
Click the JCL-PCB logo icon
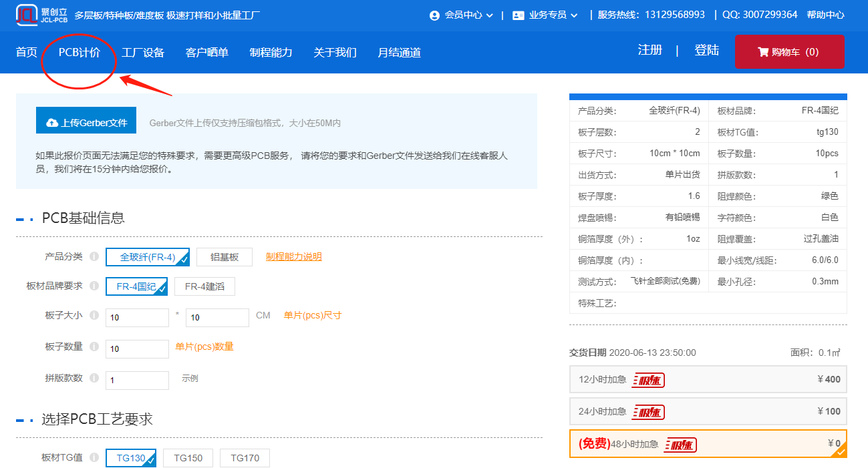(x=27, y=14)
